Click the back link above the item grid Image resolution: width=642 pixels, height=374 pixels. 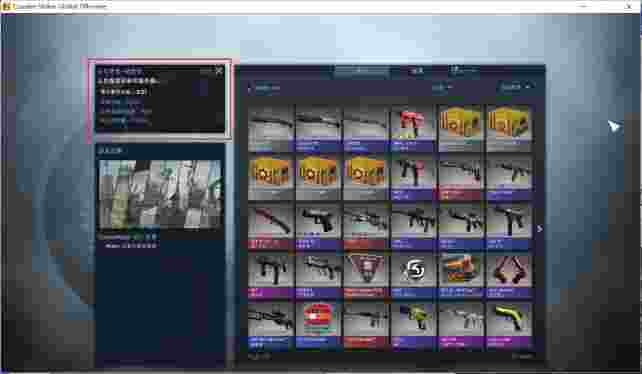coord(264,88)
